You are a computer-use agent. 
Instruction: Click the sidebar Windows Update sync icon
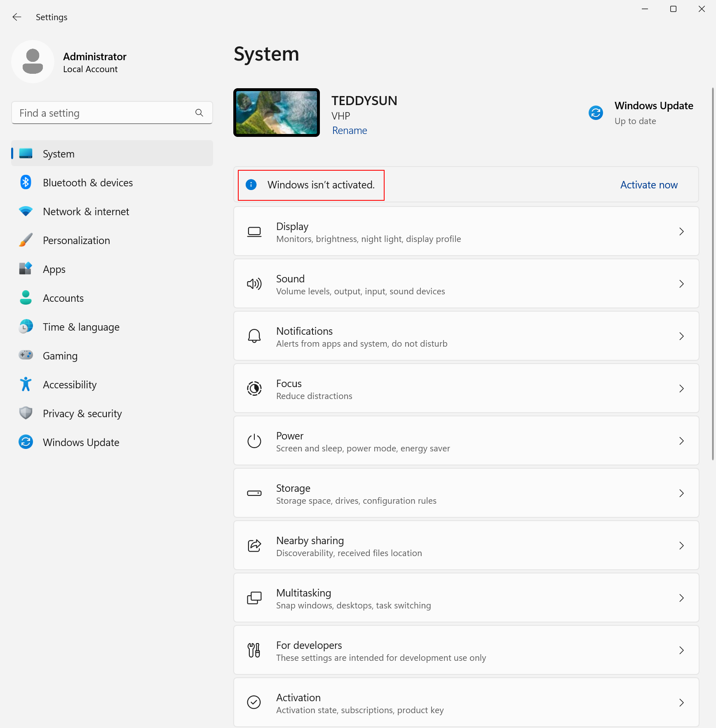(26, 442)
